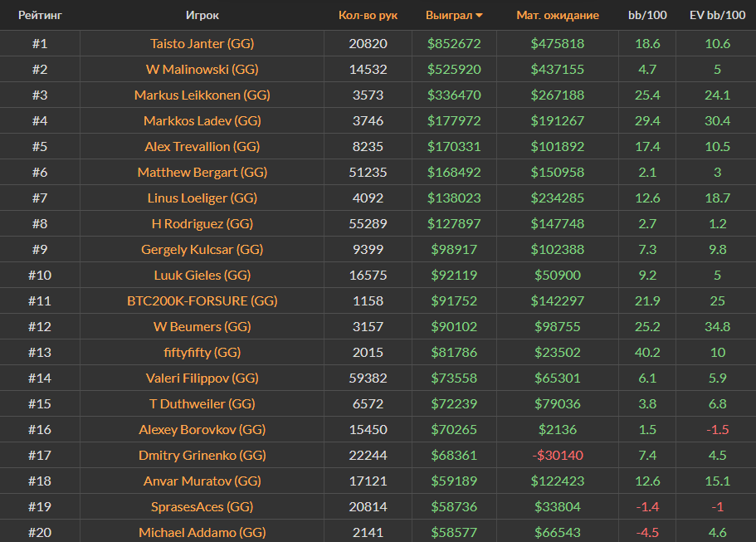Click the bb/100 column header
Screen dimensions: 756x542
pos(647,15)
